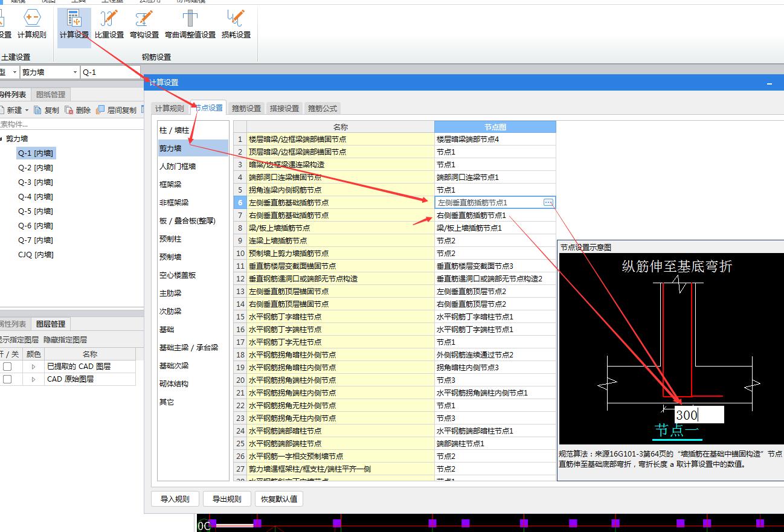Select 非框架梁 category
The image size is (784, 532).
click(193, 203)
